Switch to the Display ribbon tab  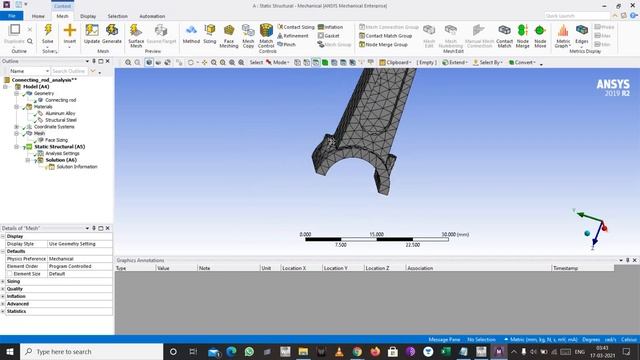point(88,16)
